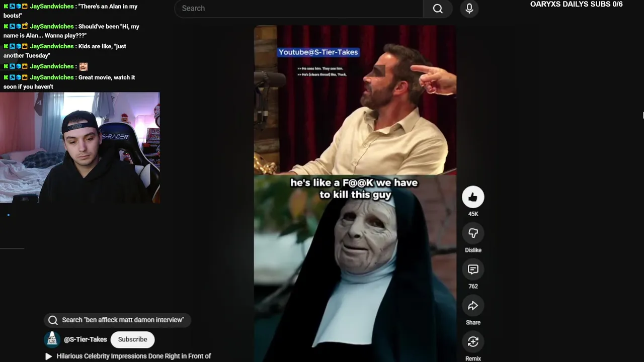Image resolution: width=644 pixels, height=362 pixels.
Task: Click JaySandwiches name on "Kids are like" message
Action: 51,46
